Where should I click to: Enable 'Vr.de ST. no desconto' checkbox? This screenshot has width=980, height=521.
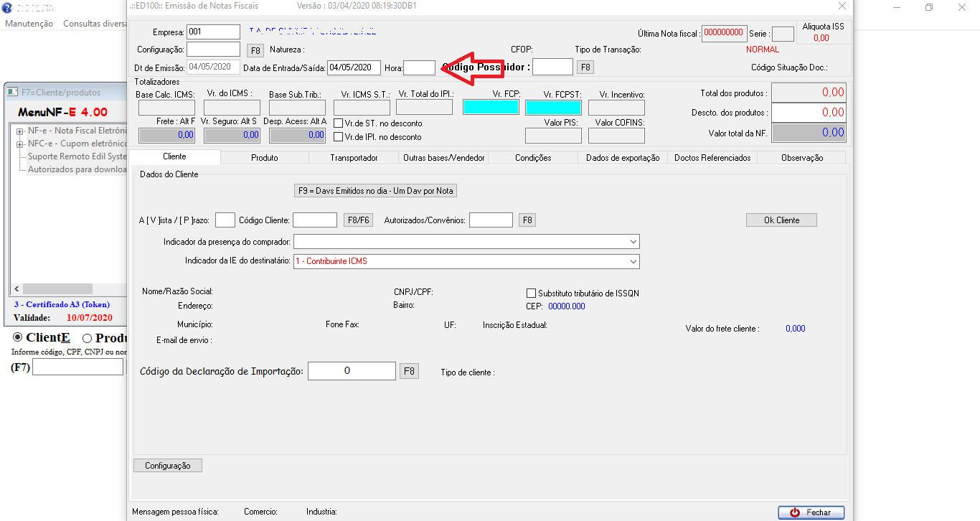pyautogui.click(x=339, y=123)
